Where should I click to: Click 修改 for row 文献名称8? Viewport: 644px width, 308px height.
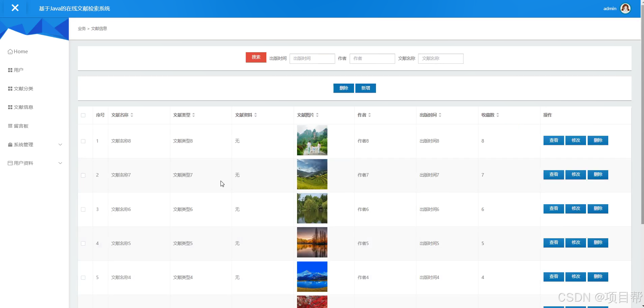[576, 140]
